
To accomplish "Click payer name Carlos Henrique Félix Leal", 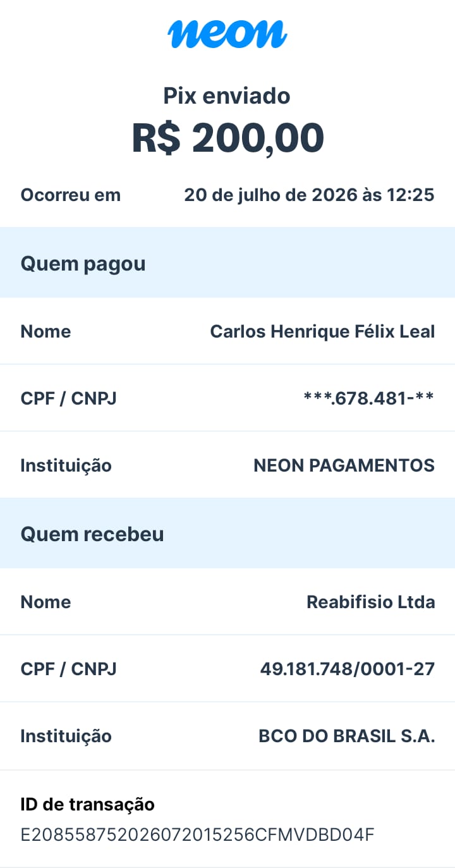I will [x=322, y=331].
